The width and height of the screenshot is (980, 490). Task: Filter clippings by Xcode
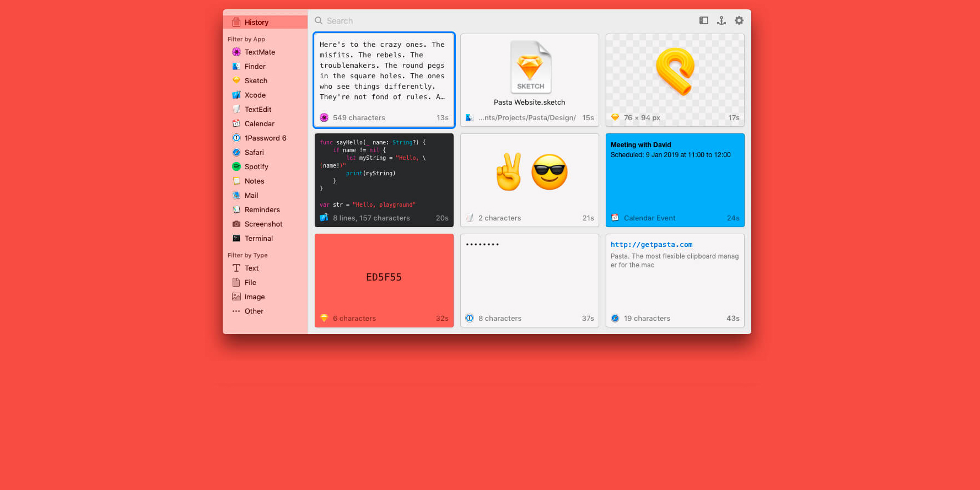pos(255,95)
